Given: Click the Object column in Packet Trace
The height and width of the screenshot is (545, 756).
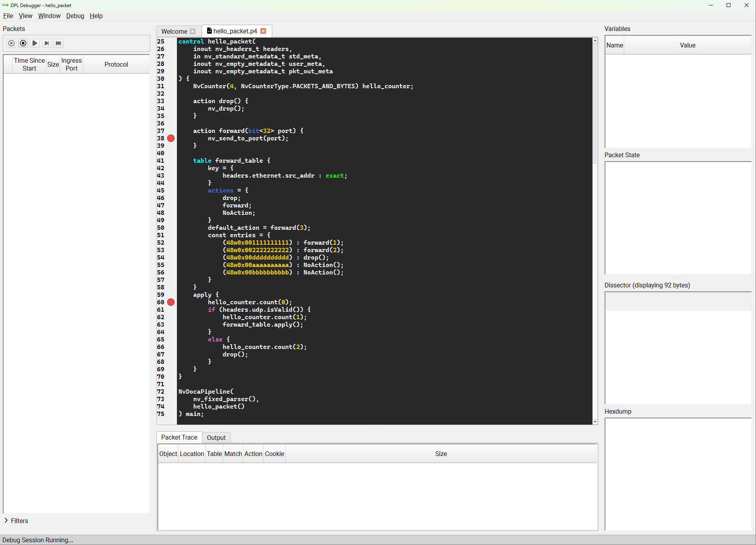Looking at the screenshot, I should [168, 454].
